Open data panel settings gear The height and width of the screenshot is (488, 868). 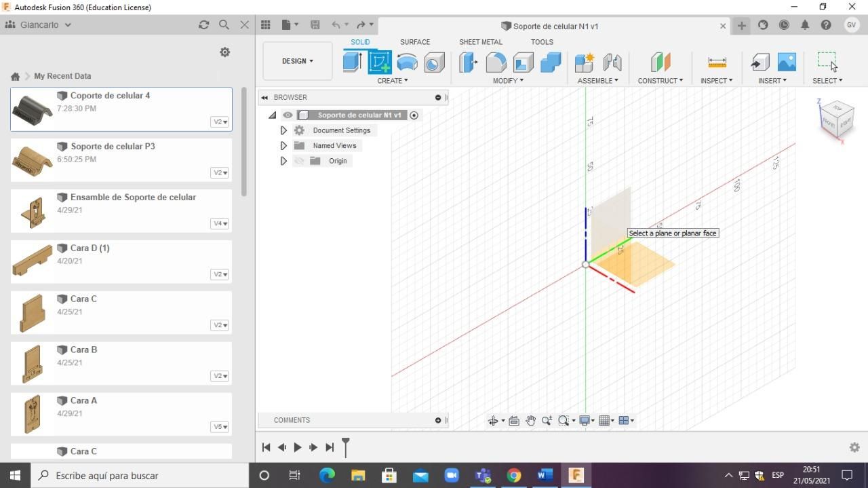(x=225, y=52)
